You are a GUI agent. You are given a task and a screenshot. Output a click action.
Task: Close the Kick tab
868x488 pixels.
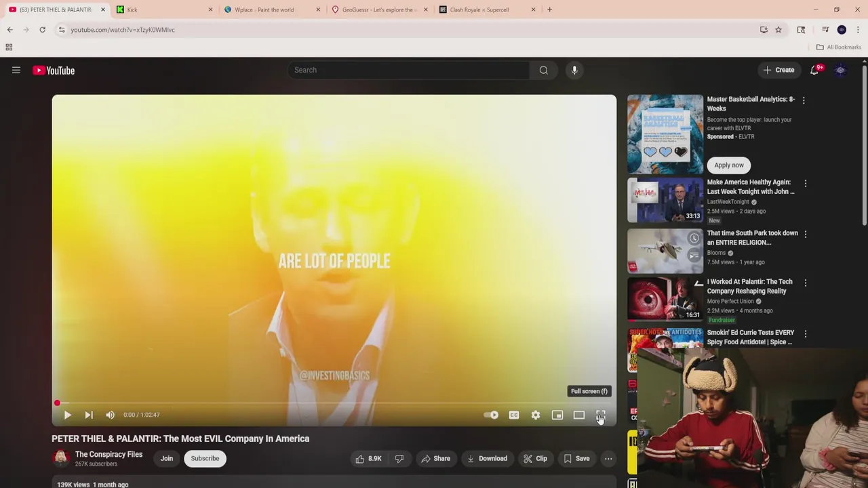point(210,9)
